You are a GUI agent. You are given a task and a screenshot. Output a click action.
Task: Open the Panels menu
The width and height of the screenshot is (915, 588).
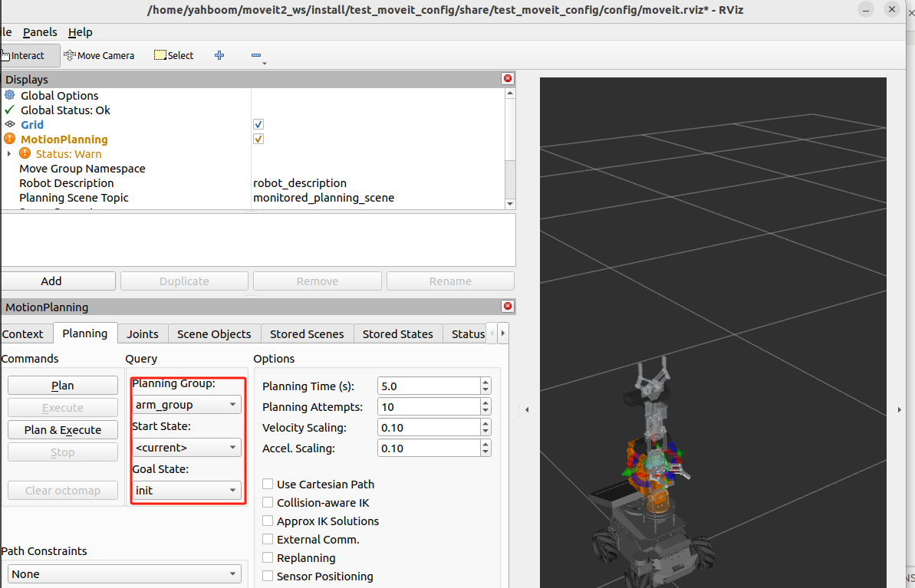click(x=40, y=32)
